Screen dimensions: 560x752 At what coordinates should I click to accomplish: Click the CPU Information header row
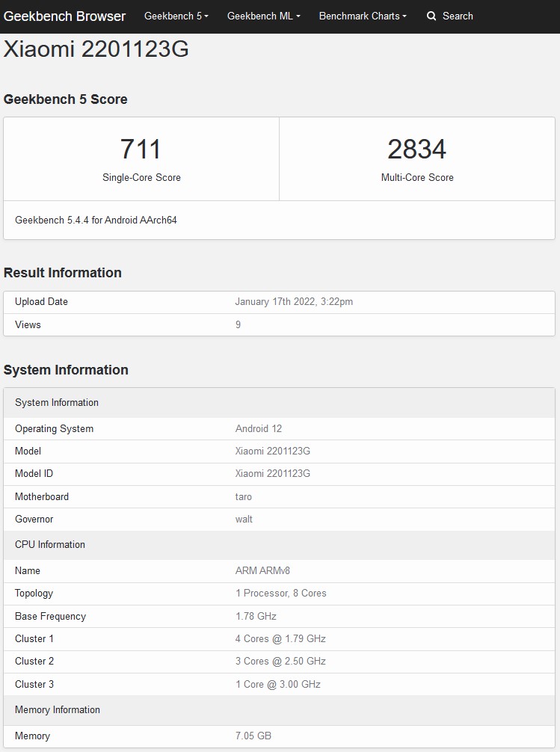280,545
